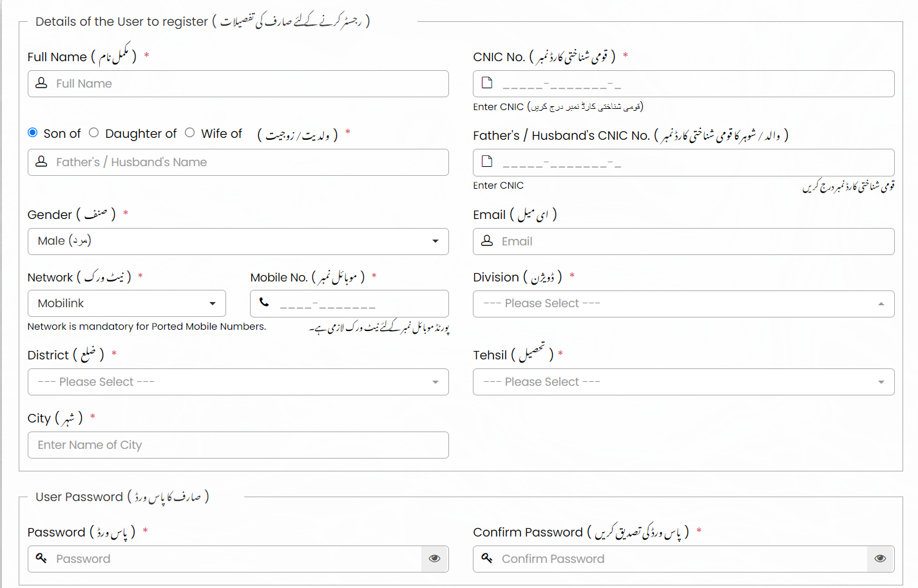
Task: Click the phone icon in Mobile No. field
Action: point(264,301)
